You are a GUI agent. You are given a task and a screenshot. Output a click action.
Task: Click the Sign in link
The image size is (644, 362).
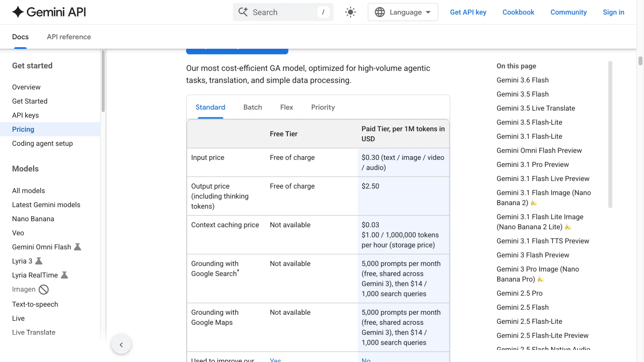613,12
